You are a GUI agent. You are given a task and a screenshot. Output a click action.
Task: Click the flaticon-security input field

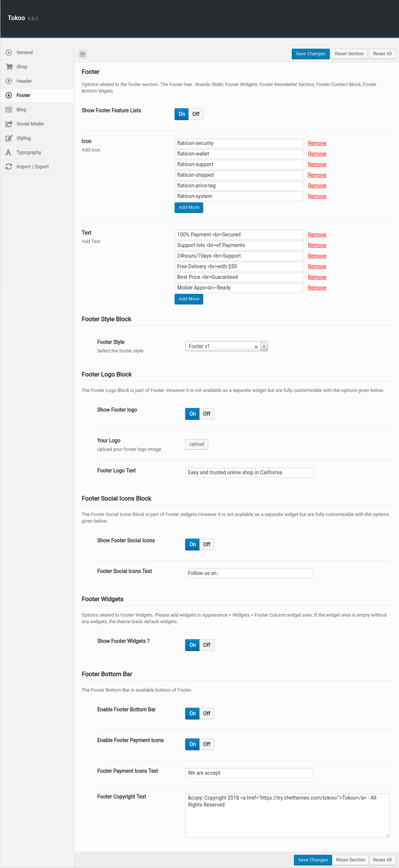(x=239, y=143)
